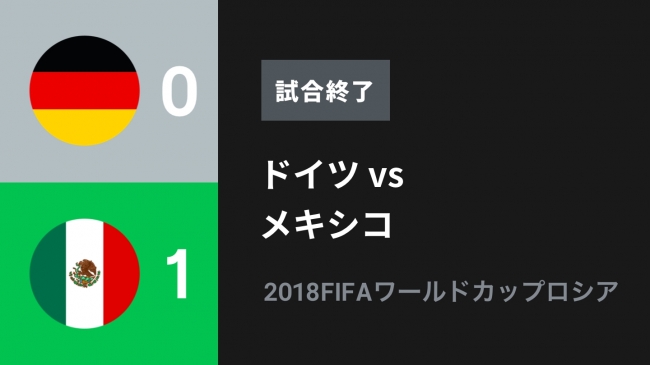Select the eagle emblem on Mexico's flag
The image size is (650, 365).
coord(85,273)
